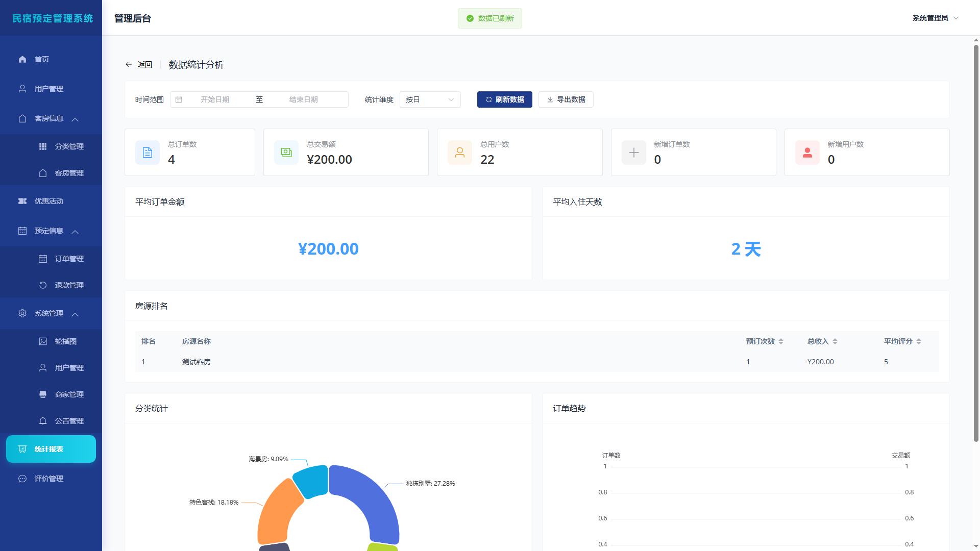Open 分类管理 menu item
The width and height of the screenshot is (980, 551).
pyautogui.click(x=51, y=146)
